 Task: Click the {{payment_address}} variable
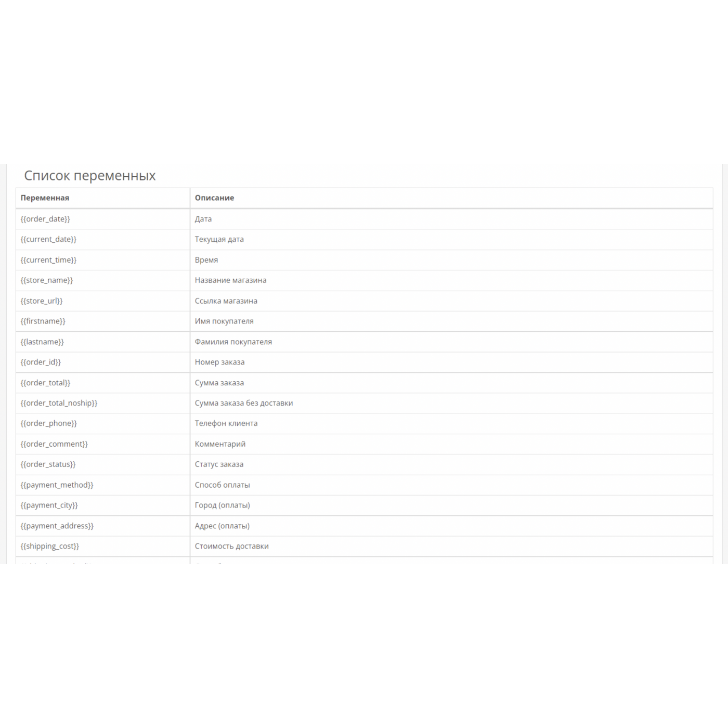(57, 526)
